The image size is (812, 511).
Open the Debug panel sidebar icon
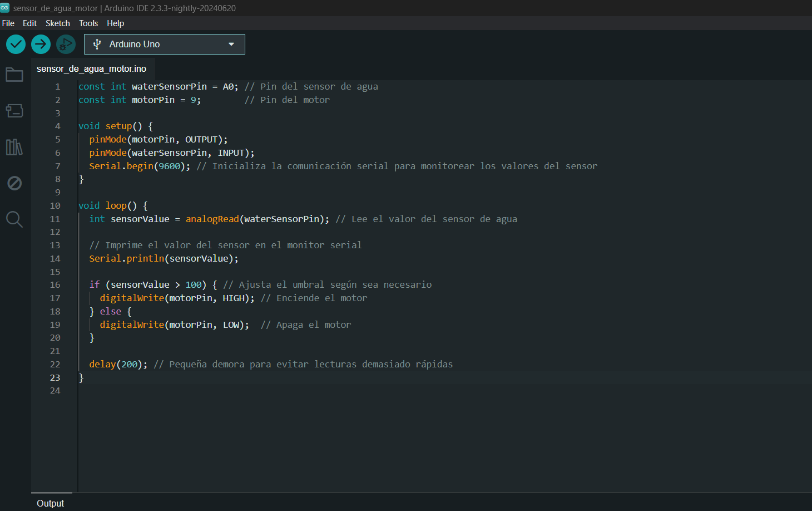tap(14, 183)
